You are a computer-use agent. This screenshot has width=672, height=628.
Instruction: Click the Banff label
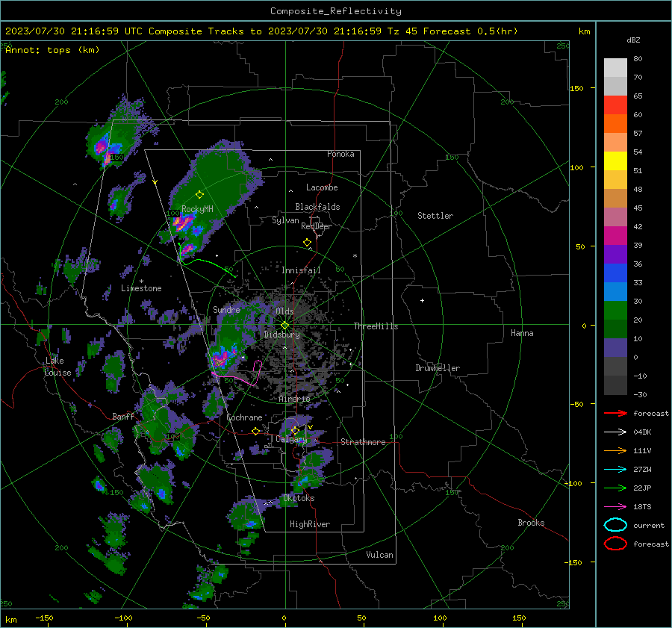pos(123,416)
